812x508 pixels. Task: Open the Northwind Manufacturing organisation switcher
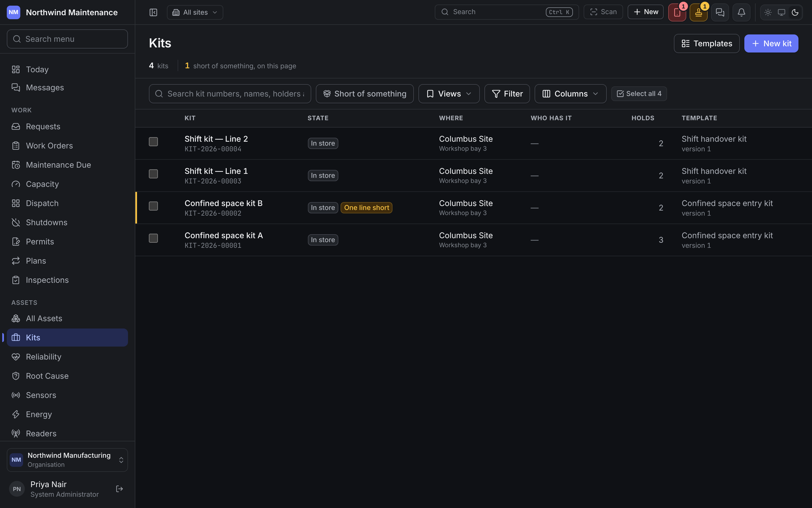(x=67, y=460)
